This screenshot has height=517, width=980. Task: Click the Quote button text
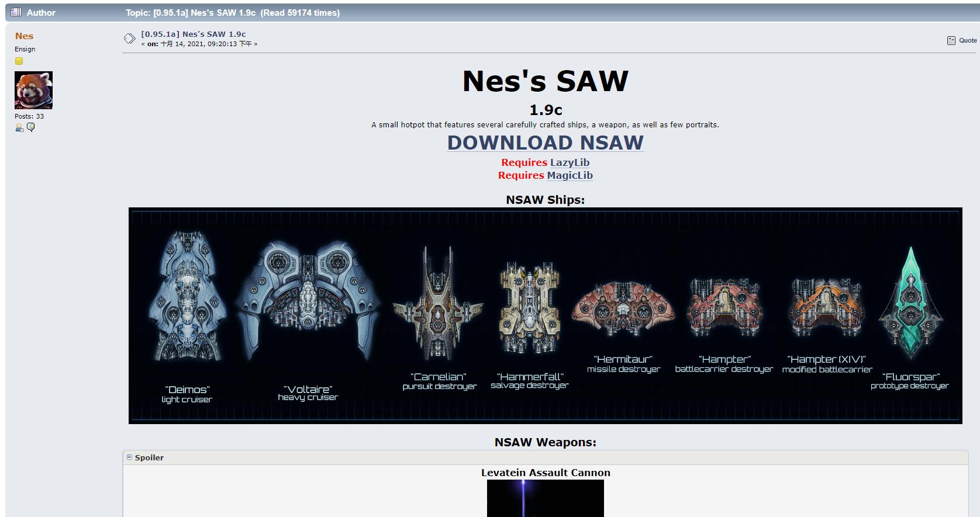click(x=968, y=40)
